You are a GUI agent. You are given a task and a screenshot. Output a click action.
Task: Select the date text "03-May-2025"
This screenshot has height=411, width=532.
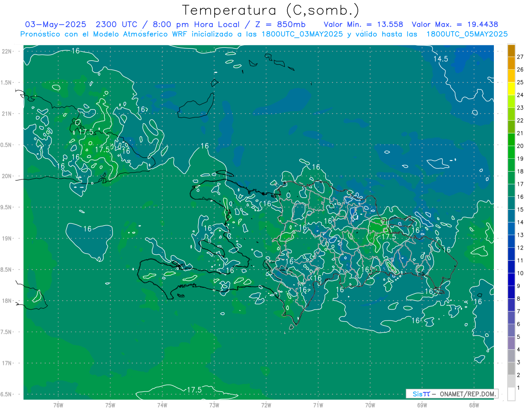(x=56, y=24)
